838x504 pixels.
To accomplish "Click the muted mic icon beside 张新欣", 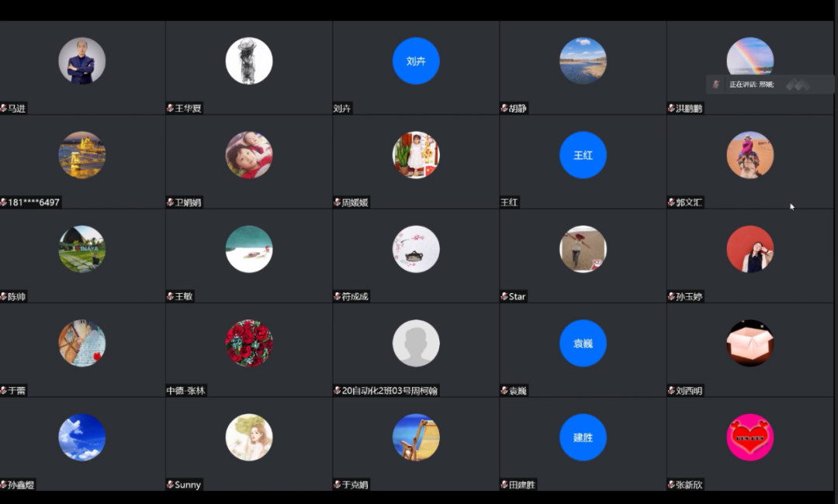I will tap(671, 485).
